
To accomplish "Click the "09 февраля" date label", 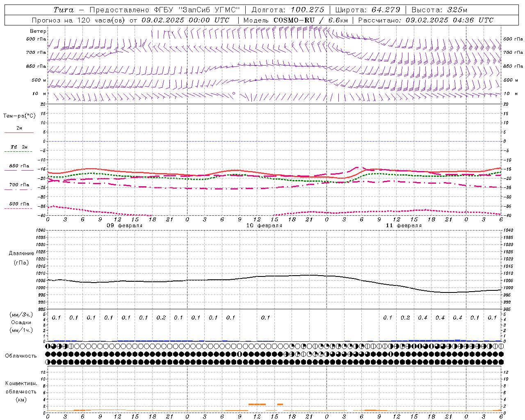I will (125, 226).
